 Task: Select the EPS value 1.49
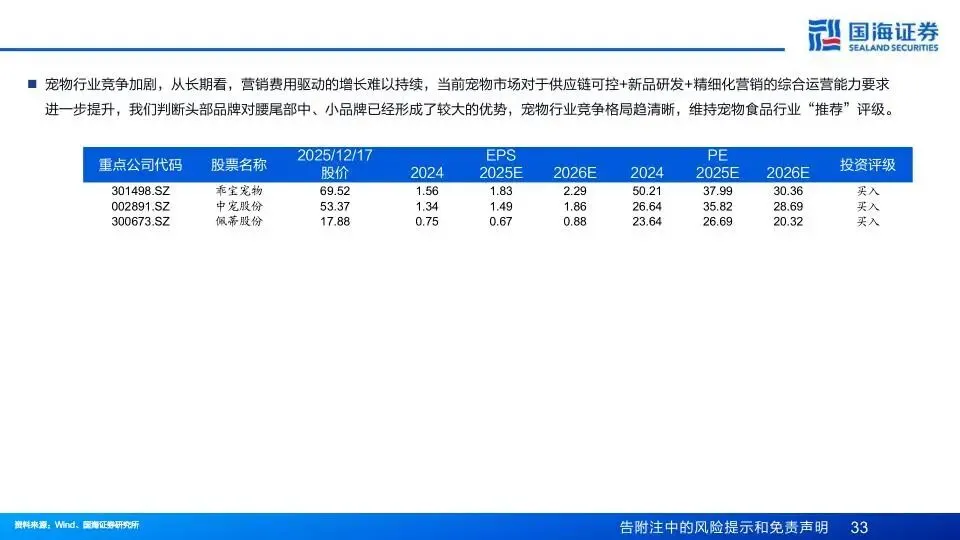coord(501,206)
